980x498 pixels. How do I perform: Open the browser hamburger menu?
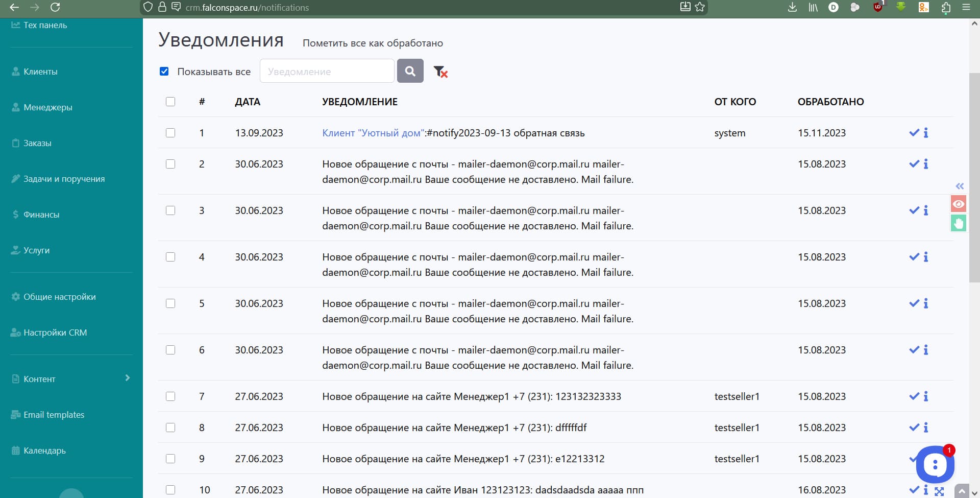tap(966, 7)
